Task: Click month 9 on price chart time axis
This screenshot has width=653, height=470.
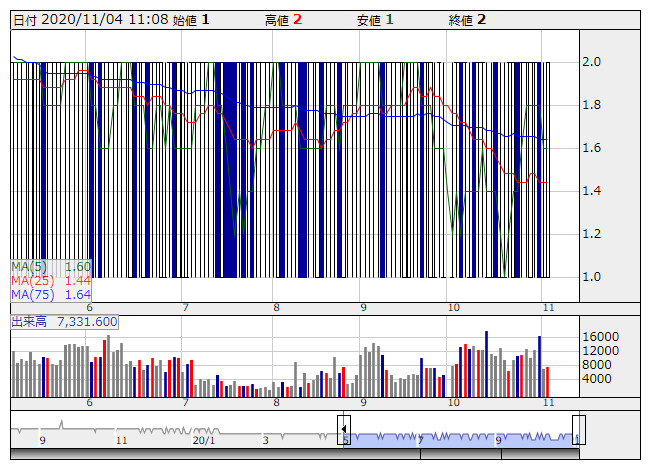Action: tap(364, 308)
